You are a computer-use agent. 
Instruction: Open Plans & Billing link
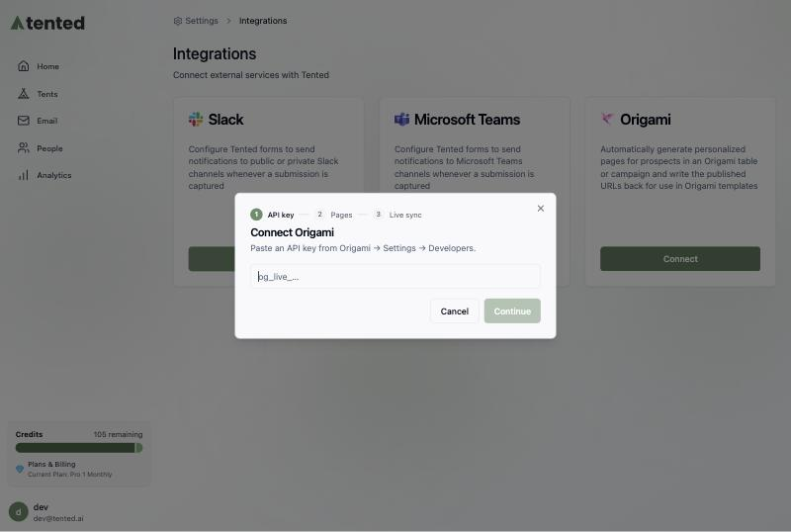(51, 464)
